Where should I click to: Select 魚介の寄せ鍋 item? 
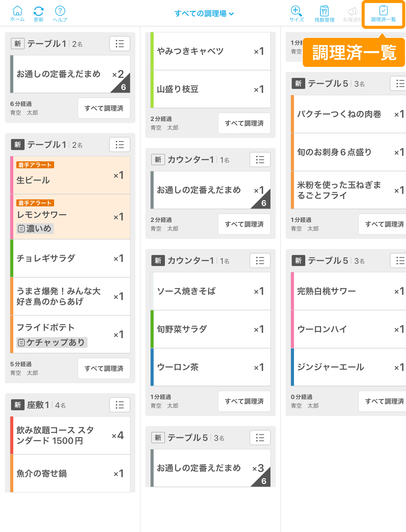tap(70, 473)
